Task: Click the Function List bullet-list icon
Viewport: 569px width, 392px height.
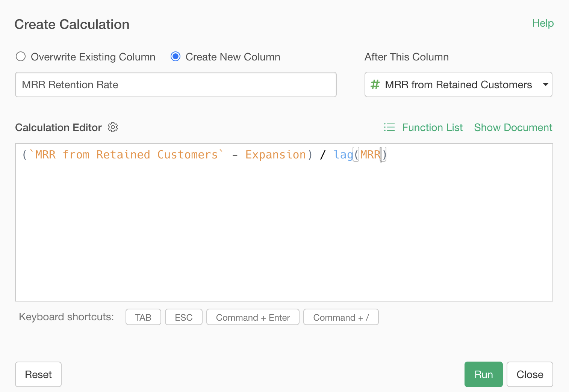Action: [x=389, y=127]
